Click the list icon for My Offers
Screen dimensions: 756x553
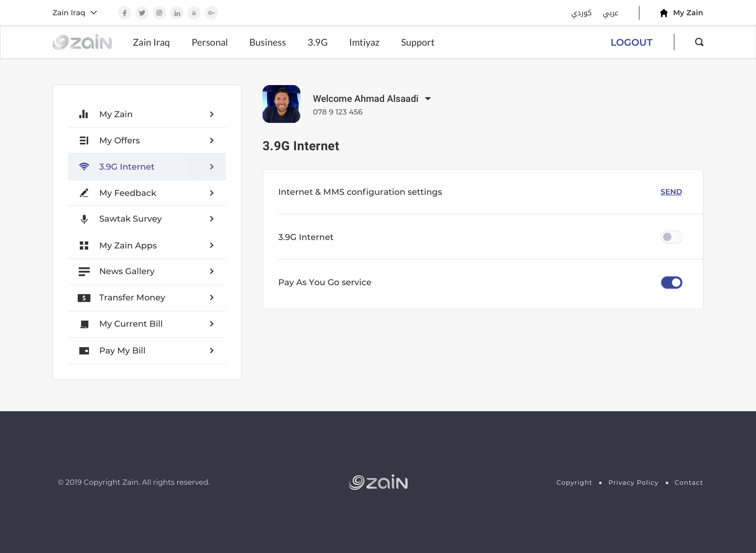point(84,140)
